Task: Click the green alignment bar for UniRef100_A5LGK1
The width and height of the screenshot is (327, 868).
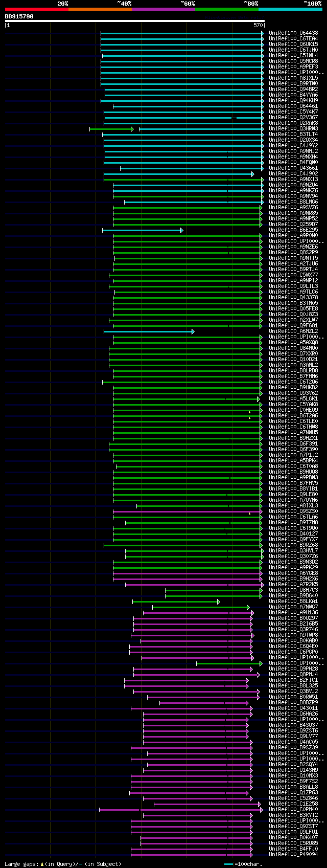Action: (x=186, y=399)
